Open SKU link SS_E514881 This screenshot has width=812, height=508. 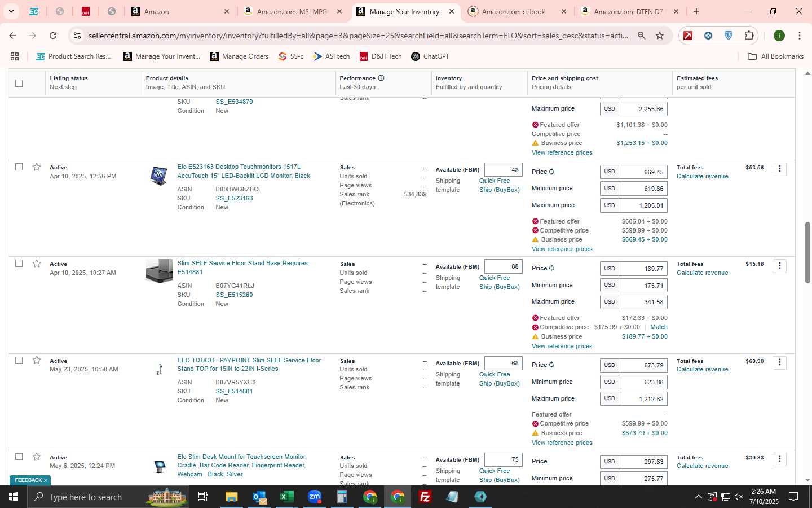[x=234, y=391]
